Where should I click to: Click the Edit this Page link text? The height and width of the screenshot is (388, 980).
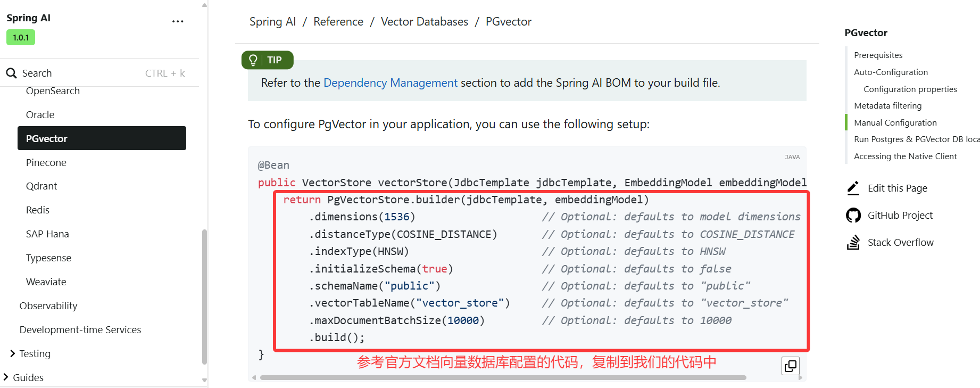(x=898, y=188)
